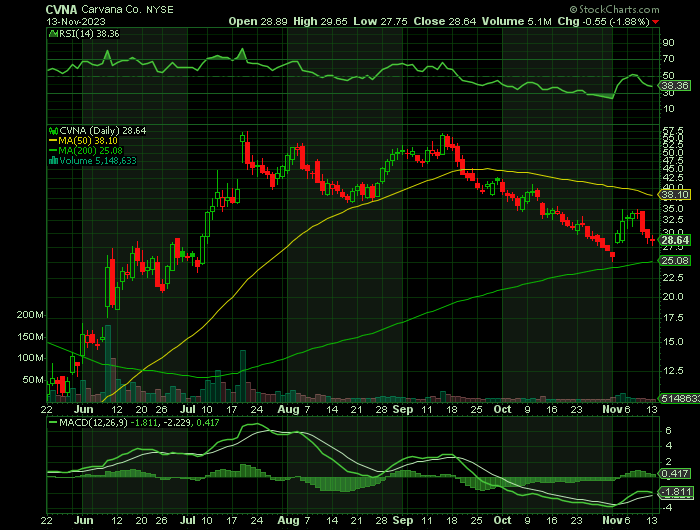Click the date '13-Nov-2023'

point(76,21)
